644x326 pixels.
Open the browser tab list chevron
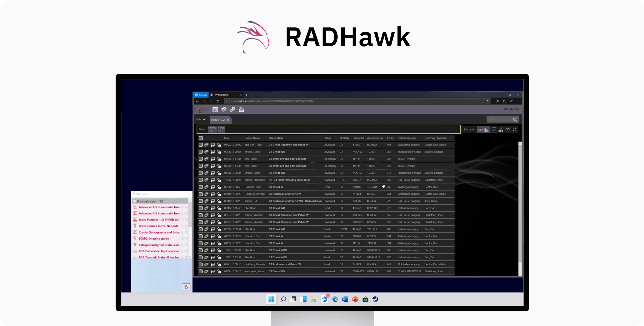(x=252, y=95)
